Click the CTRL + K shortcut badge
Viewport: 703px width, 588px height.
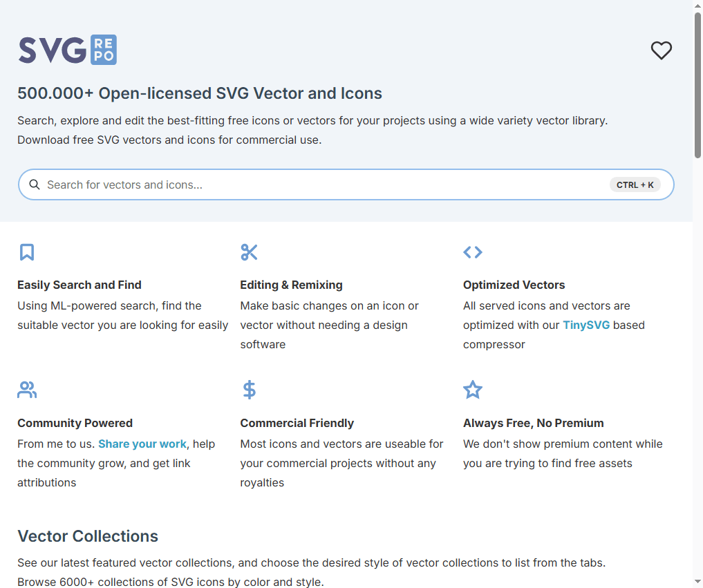tap(635, 184)
